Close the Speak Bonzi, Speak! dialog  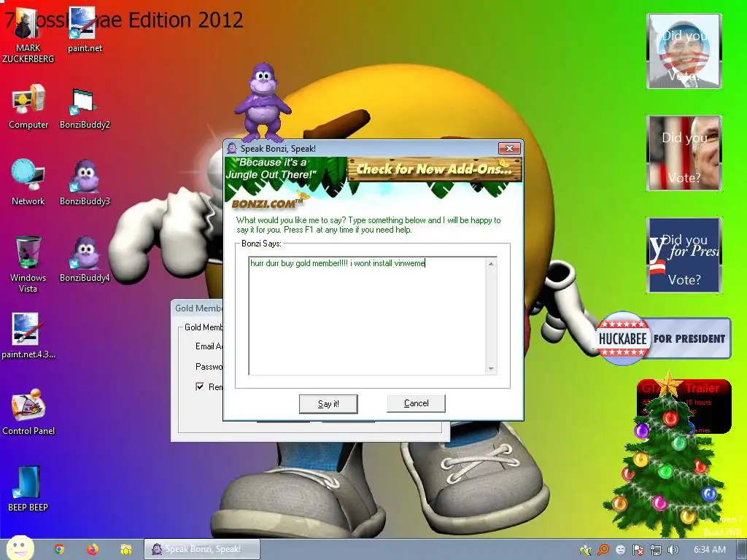[509, 148]
